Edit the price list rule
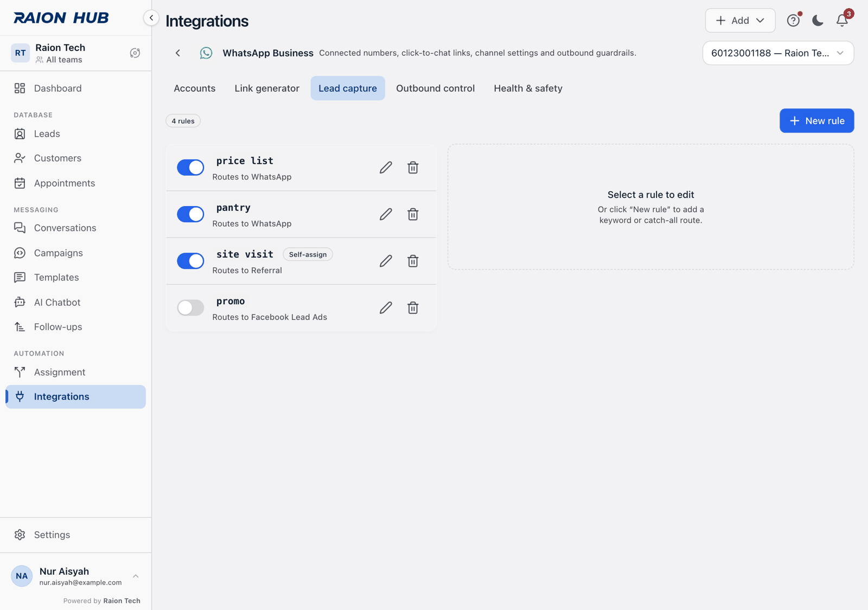This screenshot has height=610, width=868. point(386,168)
